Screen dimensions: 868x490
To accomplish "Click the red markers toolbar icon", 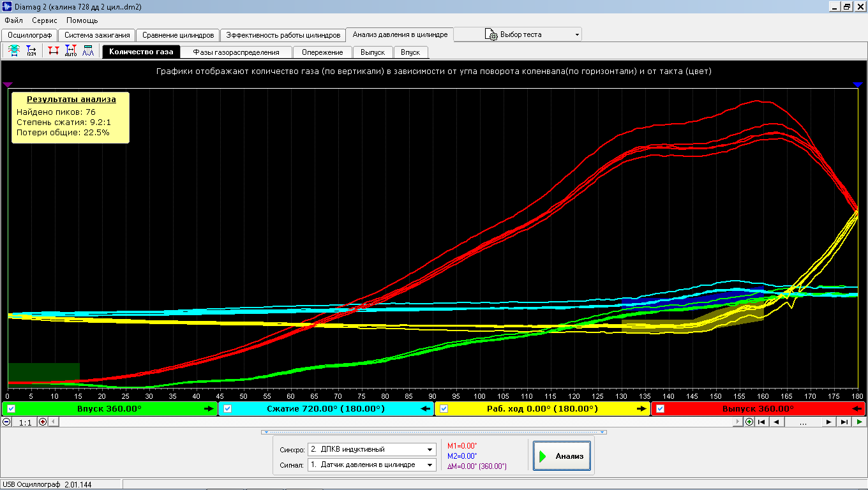I will [54, 51].
